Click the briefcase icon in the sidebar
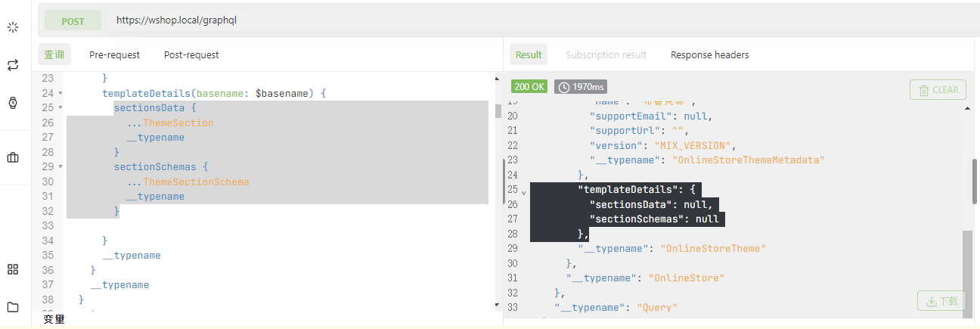Screen dimensions: 980x329 (13, 157)
